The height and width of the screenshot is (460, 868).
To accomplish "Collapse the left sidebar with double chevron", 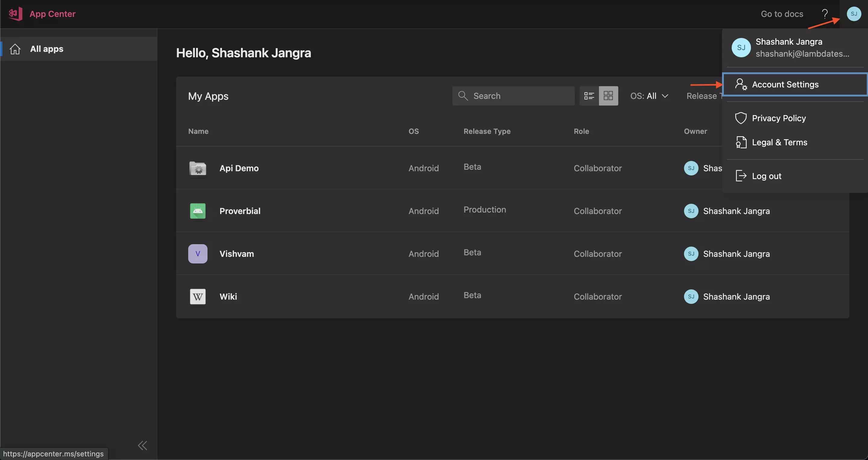I will coord(143,446).
